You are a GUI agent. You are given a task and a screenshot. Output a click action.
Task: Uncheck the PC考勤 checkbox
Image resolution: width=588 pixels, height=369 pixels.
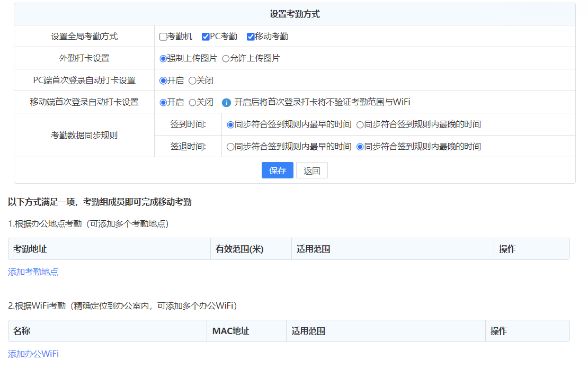tap(206, 37)
